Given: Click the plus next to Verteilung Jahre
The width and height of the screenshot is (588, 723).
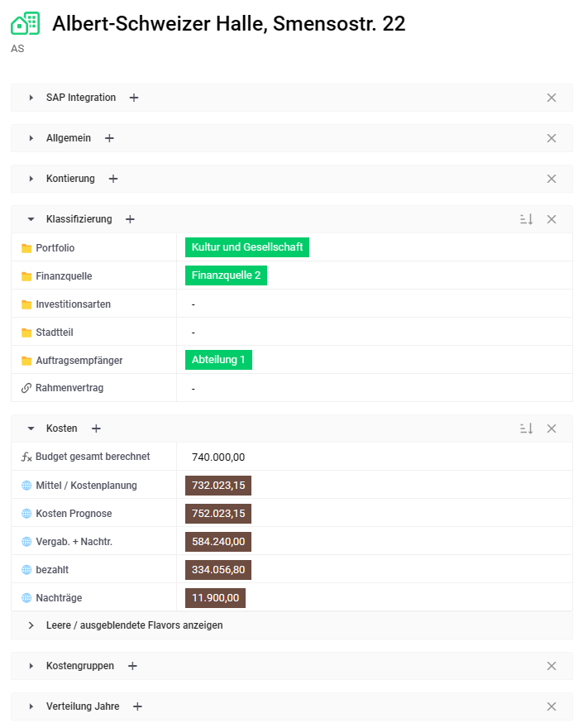Looking at the screenshot, I should coord(137,706).
